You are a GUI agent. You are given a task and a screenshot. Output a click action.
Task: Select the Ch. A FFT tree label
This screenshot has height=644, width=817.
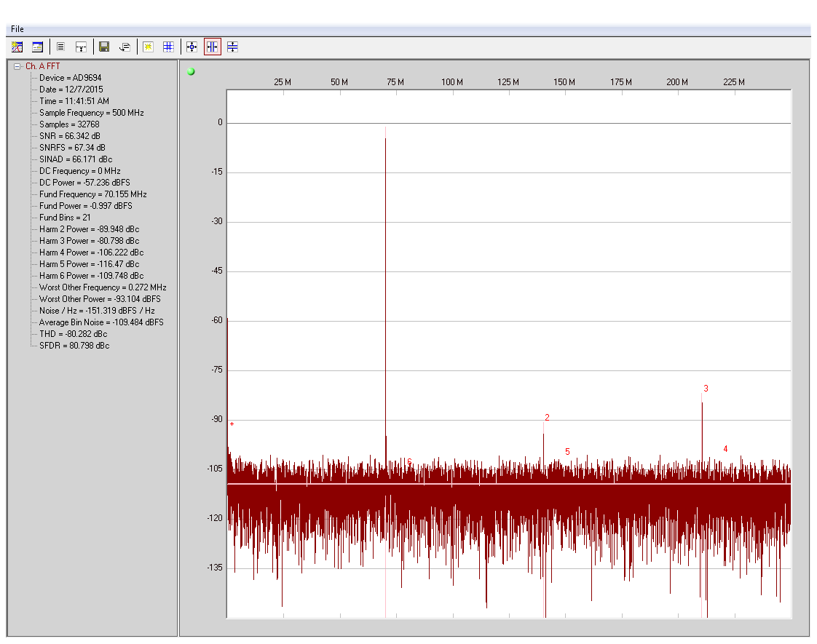click(x=43, y=66)
